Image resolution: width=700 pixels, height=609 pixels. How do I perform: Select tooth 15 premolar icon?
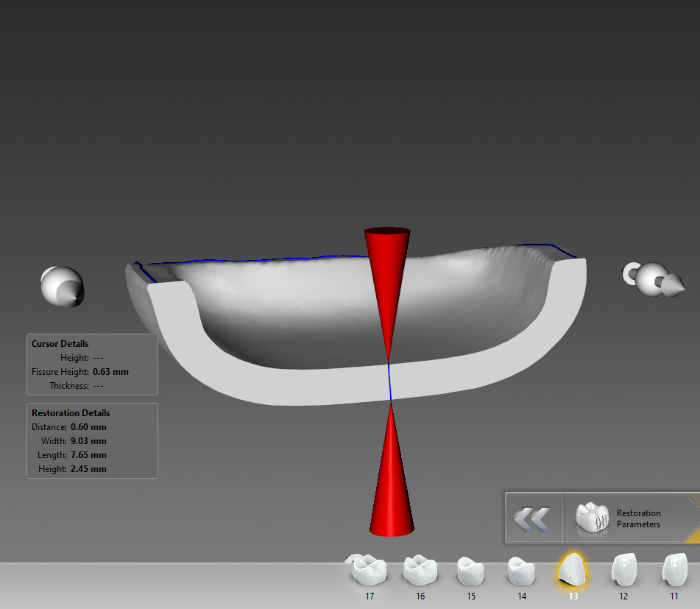[x=470, y=571]
